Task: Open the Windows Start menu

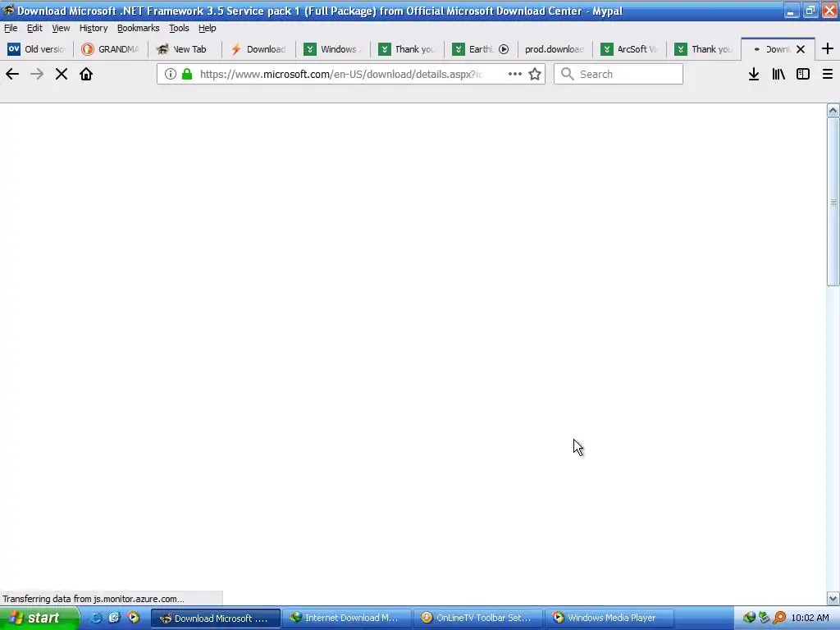Action: [39, 619]
